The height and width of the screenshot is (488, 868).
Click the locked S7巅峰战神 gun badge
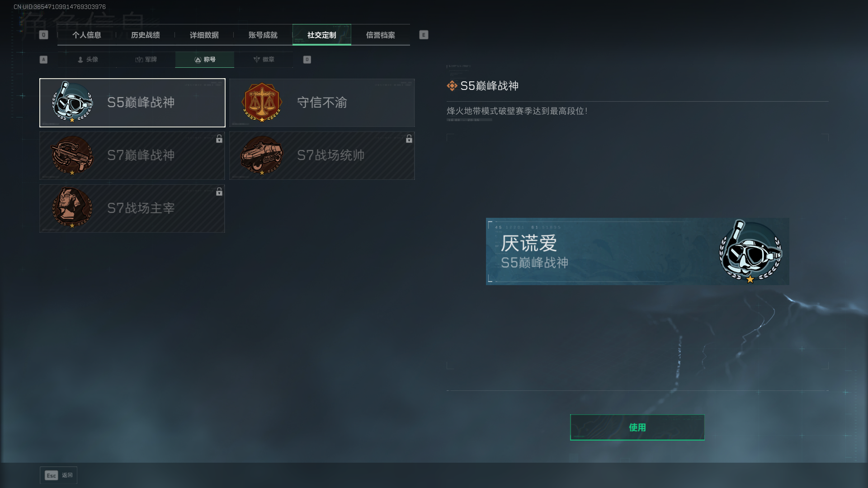point(72,155)
